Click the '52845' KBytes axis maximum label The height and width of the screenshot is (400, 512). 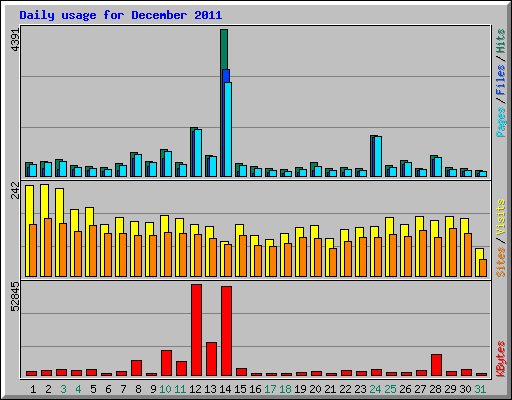pos(16,297)
